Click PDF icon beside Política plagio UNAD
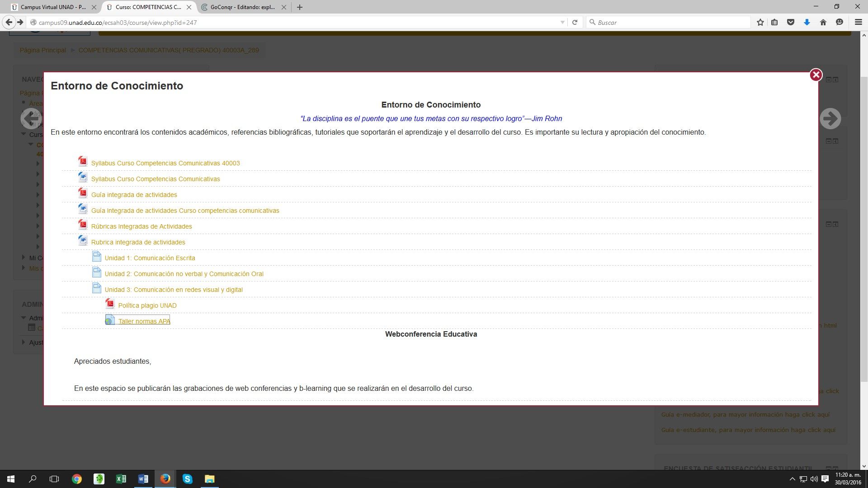Image resolution: width=868 pixels, height=488 pixels. pyautogui.click(x=110, y=304)
